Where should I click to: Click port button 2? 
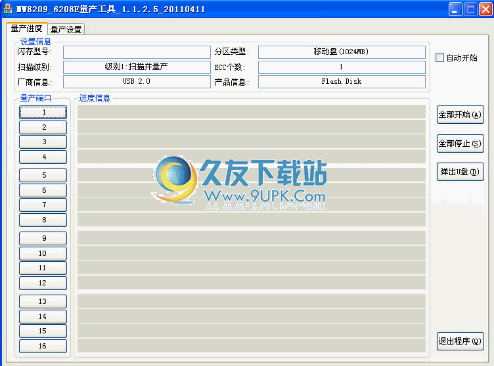pos(43,127)
